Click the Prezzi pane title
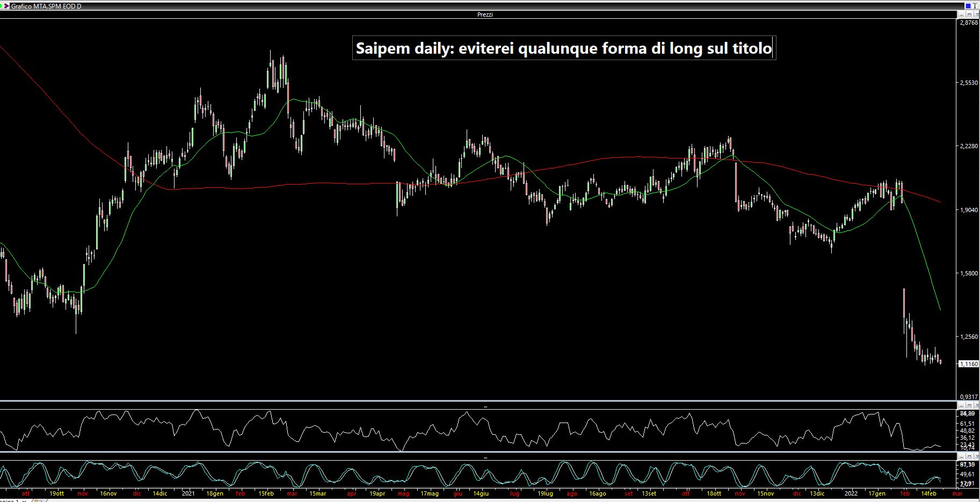This screenshot has width=980, height=502. pos(485,14)
